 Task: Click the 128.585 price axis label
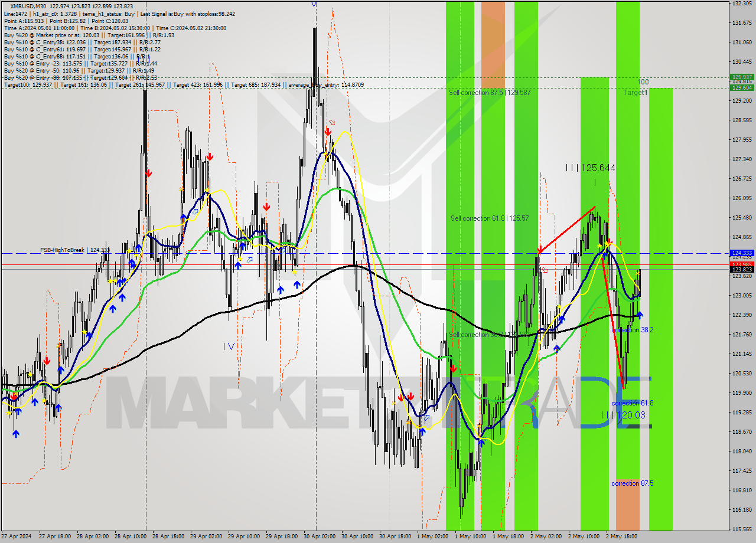click(742, 120)
